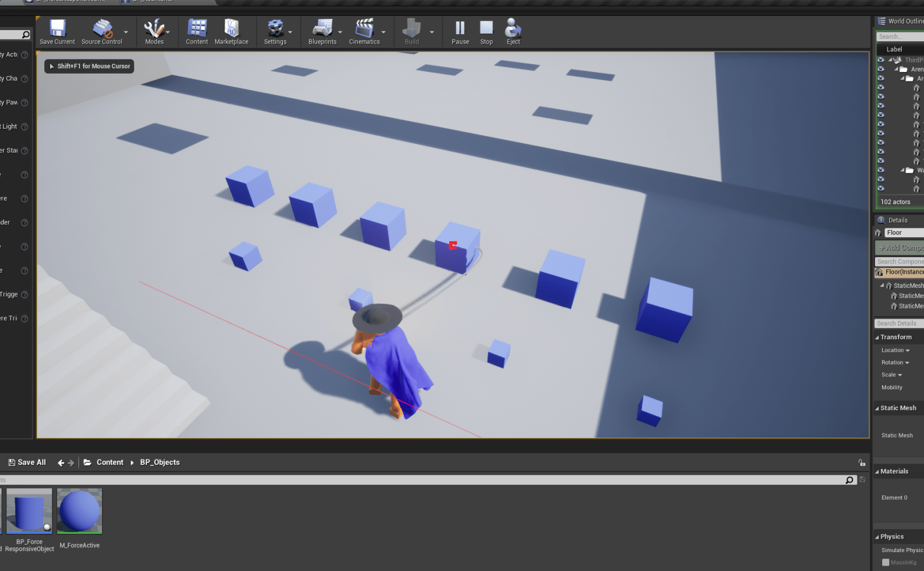Screen dimensions: 924x571
Task: Hide the Arena folder using its eye icon
Action: (881, 69)
